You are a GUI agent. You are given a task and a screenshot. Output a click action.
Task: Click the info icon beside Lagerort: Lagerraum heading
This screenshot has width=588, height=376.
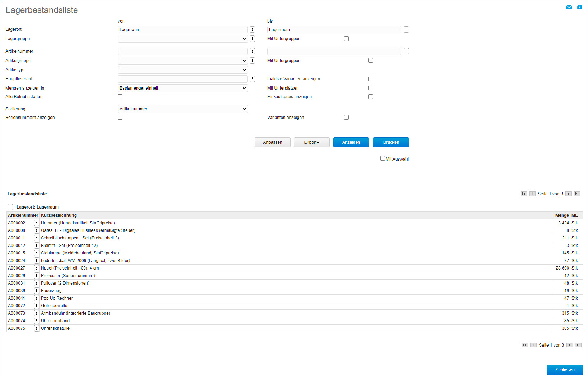[10, 207]
